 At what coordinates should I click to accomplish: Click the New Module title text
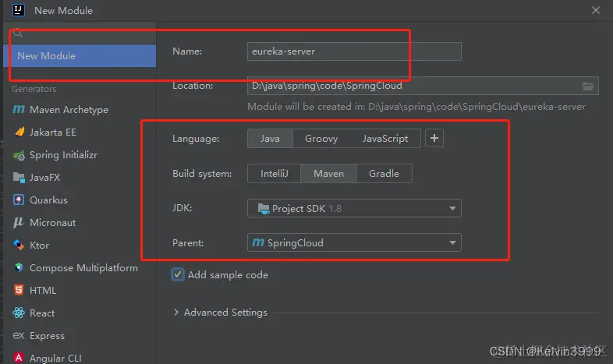[x=63, y=11]
